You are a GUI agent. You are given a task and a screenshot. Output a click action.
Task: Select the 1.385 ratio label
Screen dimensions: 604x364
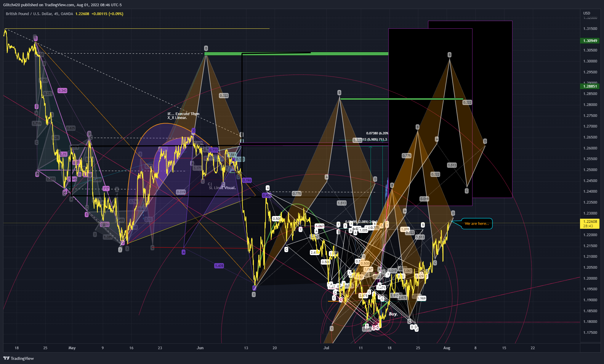(108, 237)
